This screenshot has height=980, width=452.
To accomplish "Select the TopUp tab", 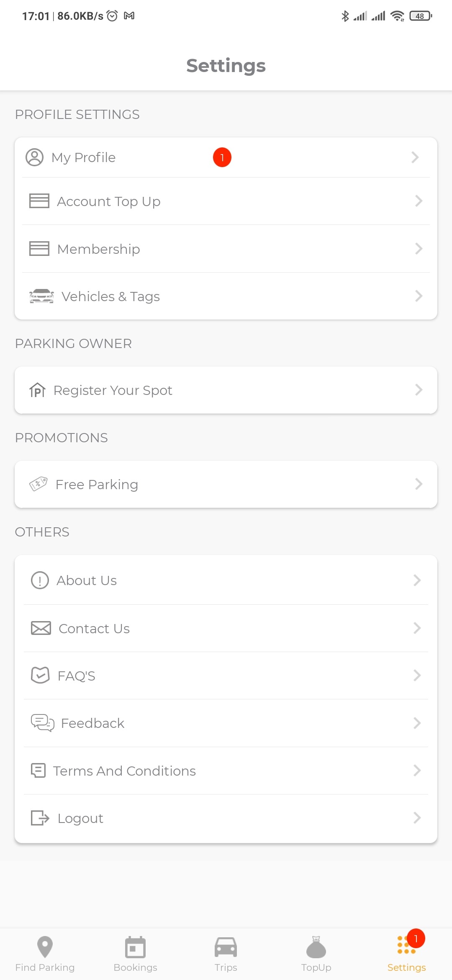I will 316,954.
